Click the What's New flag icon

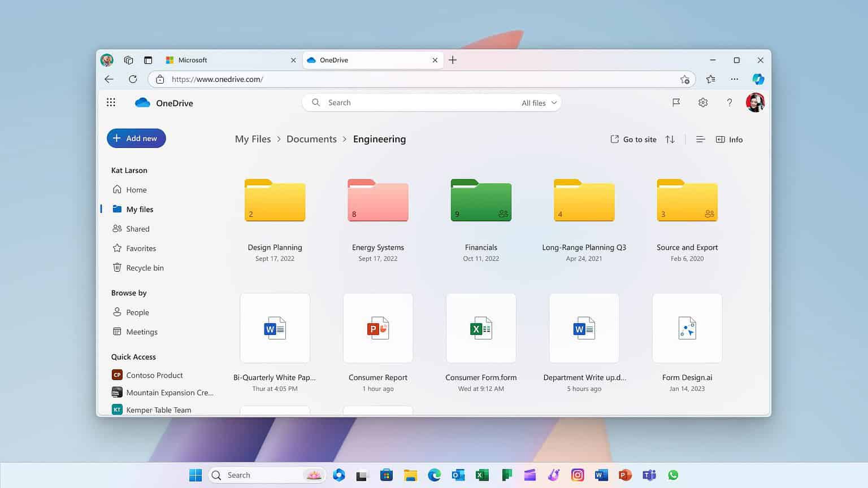pos(676,102)
